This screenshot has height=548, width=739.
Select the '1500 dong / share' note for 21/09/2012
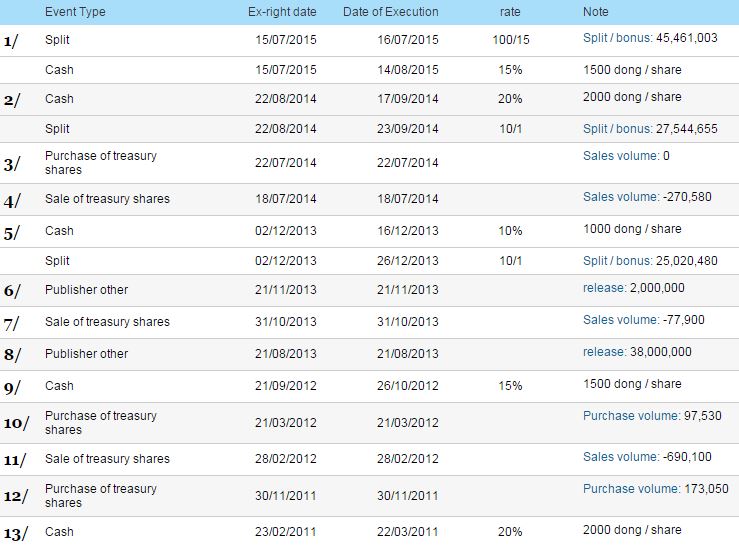[x=631, y=384]
